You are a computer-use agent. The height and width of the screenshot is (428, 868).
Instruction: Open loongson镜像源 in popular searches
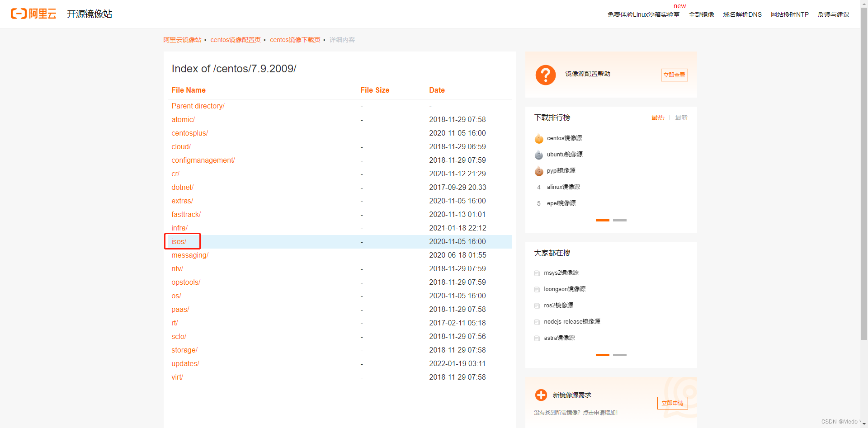[x=565, y=289]
